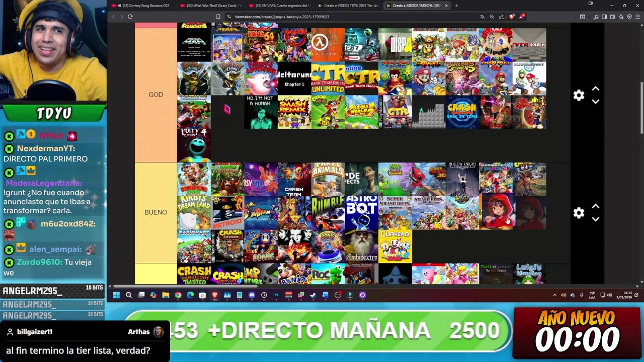Open Brave browser taskbar icon

point(215,295)
